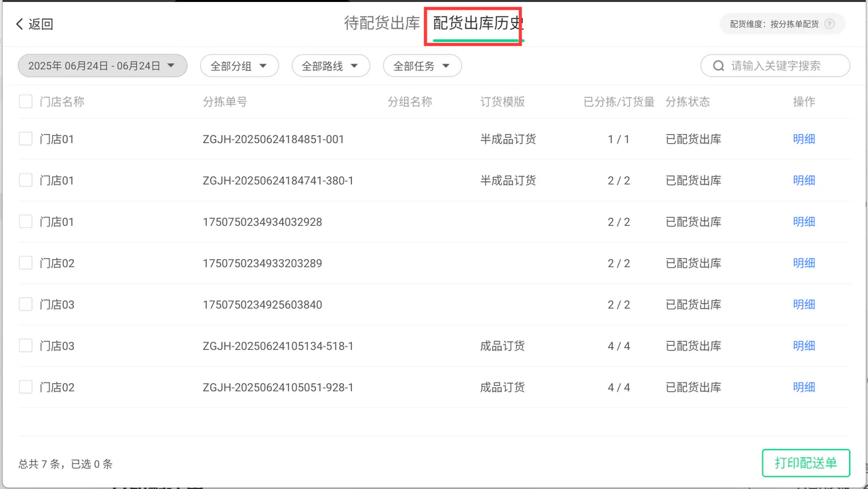Select the checkbox for order ZGJH-20250624105134-518-1
The height and width of the screenshot is (489, 868).
coord(26,346)
